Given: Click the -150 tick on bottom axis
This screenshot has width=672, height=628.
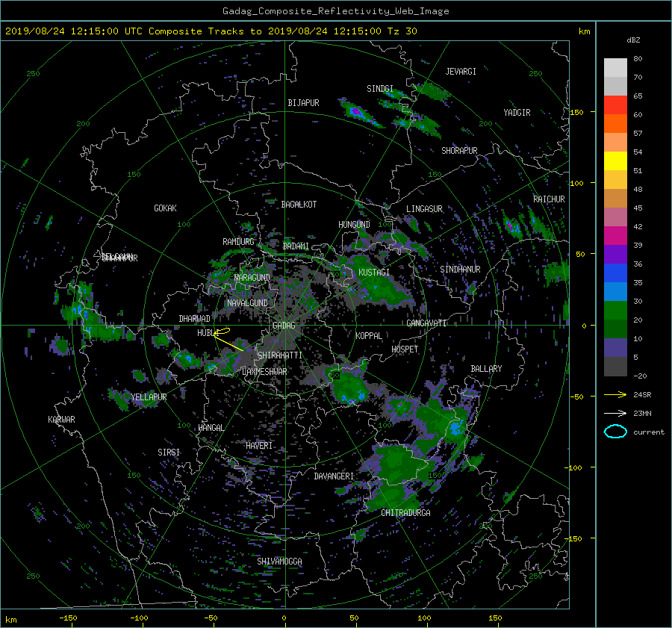Looking at the screenshot, I should [x=68, y=618].
